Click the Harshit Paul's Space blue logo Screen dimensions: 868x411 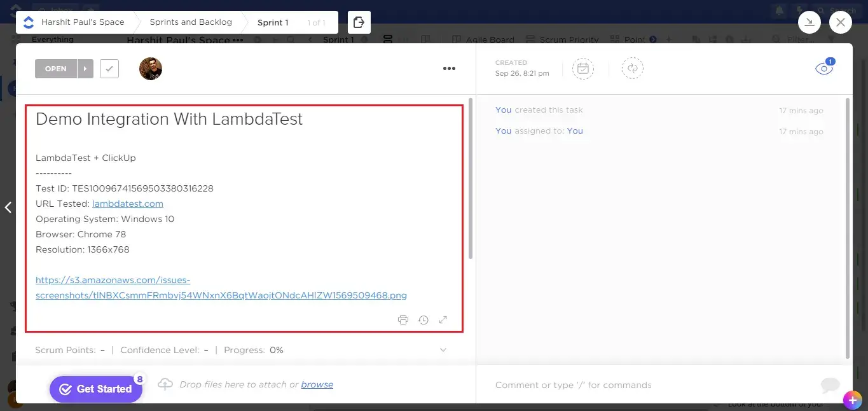[x=28, y=22]
